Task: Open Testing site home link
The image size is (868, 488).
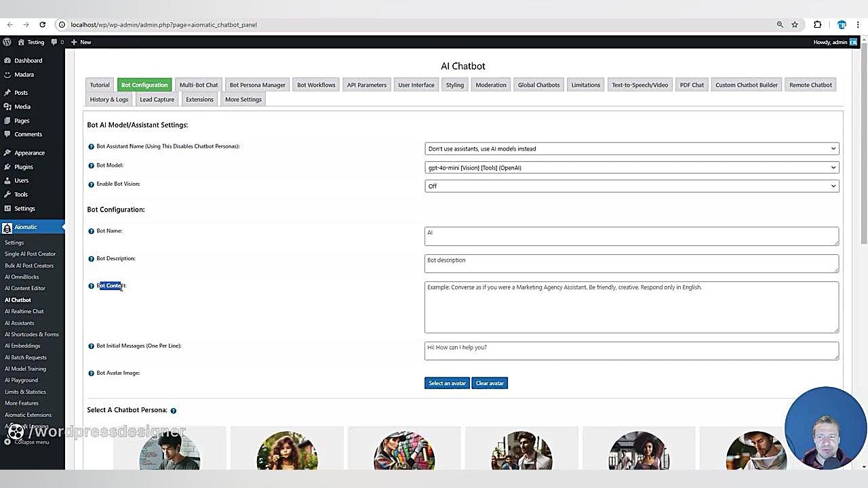Action: coord(31,42)
